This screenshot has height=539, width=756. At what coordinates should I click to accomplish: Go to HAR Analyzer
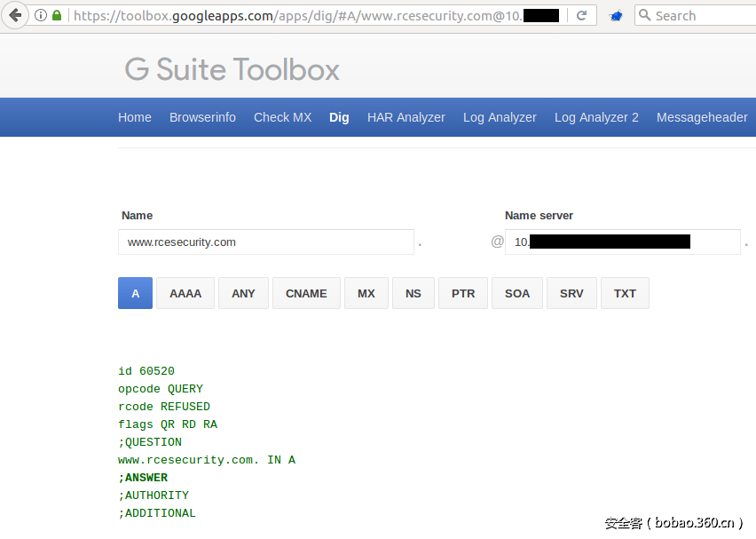406,117
